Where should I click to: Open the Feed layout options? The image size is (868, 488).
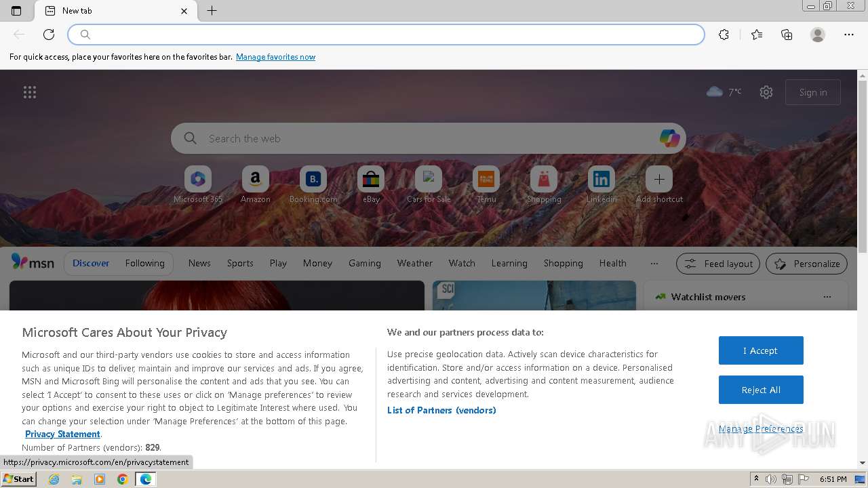(x=719, y=264)
